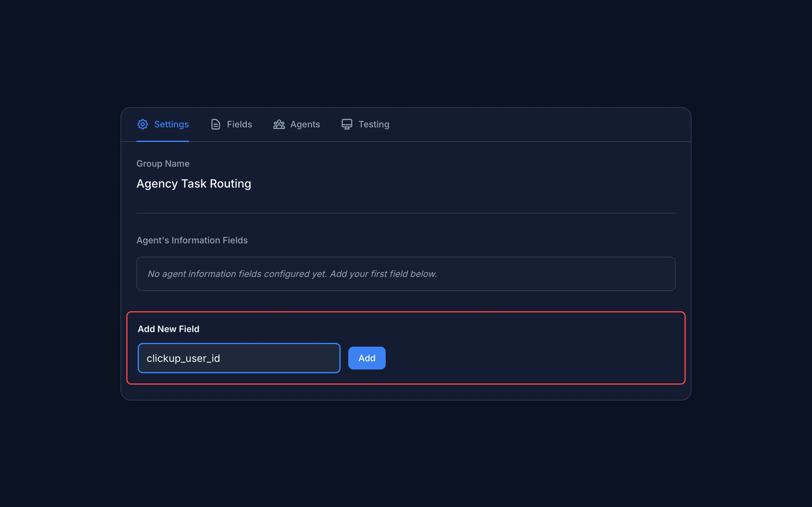Switch to the Fields tab

(x=239, y=124)
